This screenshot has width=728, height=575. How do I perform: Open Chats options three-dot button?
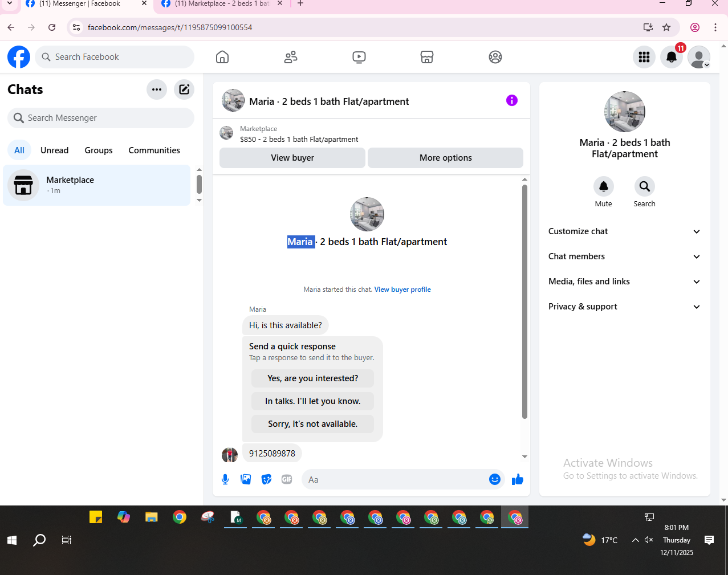point(157,89)
